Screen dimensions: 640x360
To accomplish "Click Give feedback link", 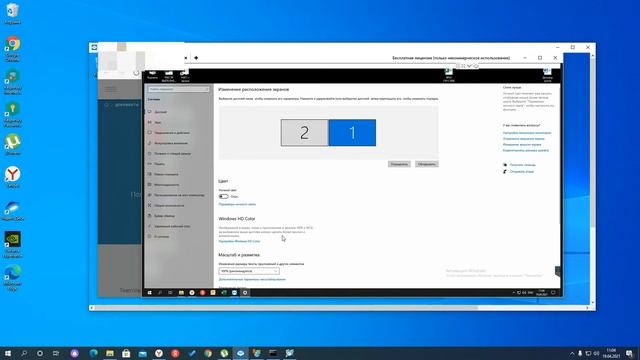I will (x=522, y=171).
